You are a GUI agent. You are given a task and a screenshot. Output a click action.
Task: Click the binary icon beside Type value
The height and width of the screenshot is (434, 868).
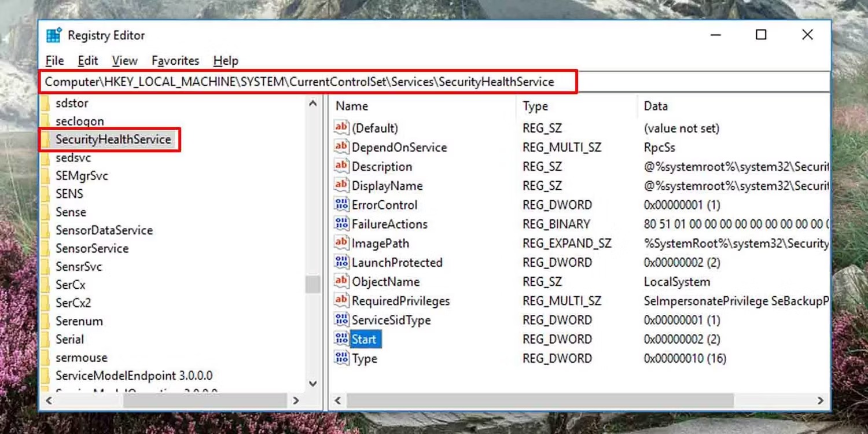click(341, 358)
